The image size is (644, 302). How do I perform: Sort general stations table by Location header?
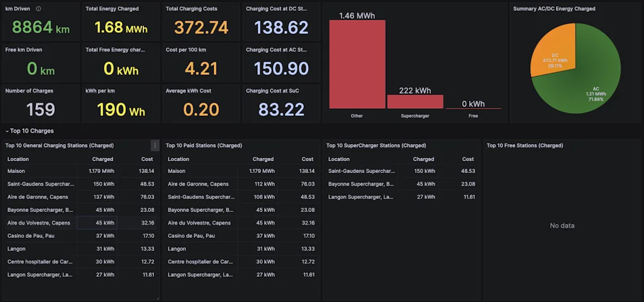pyautogui.click(x=18, y=159)
